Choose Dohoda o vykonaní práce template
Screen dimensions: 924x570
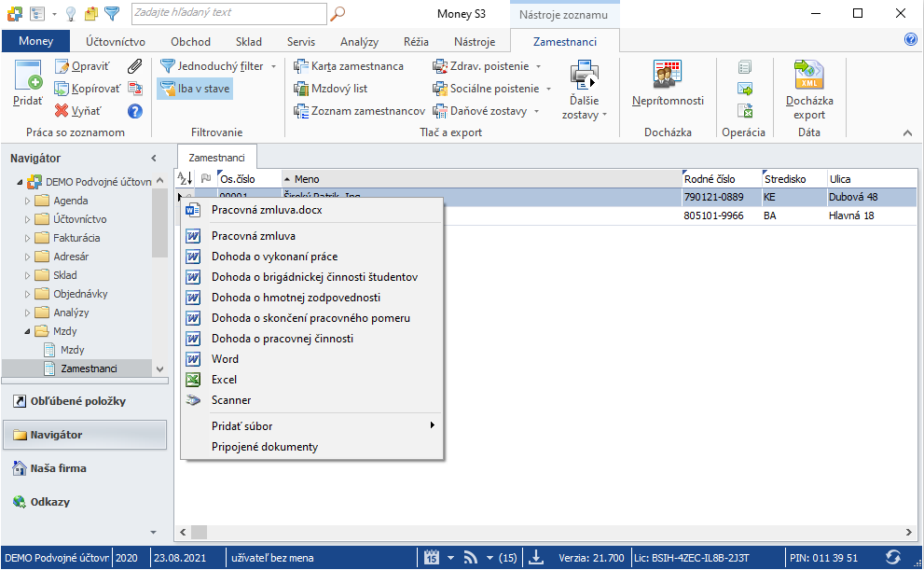[311, 257]
